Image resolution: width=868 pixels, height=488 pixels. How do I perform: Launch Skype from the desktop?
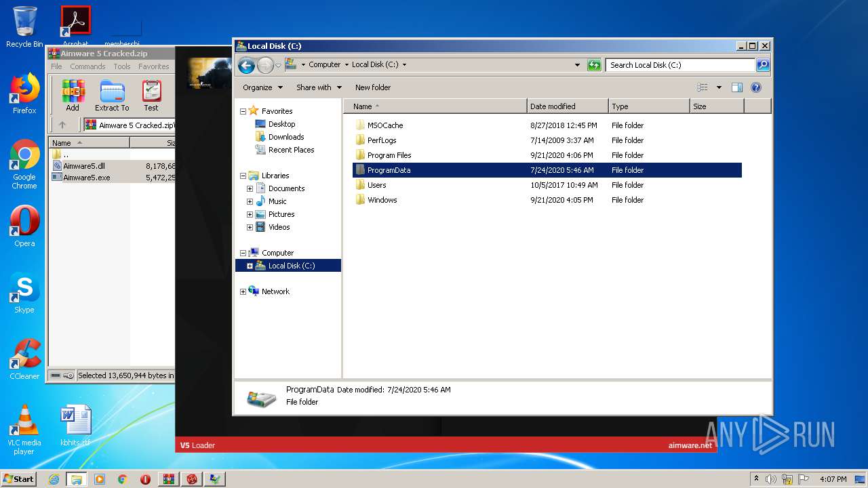point(24,293)
